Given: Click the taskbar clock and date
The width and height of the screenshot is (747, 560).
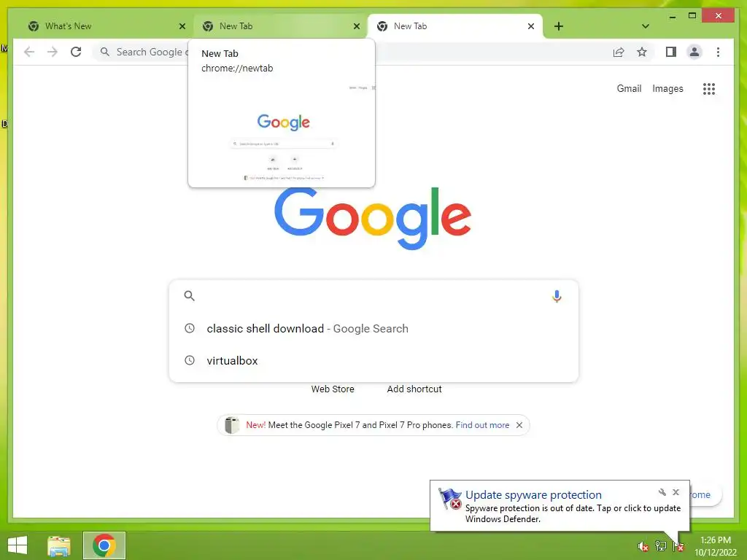Looking at the screenshot, I should 715,546.
